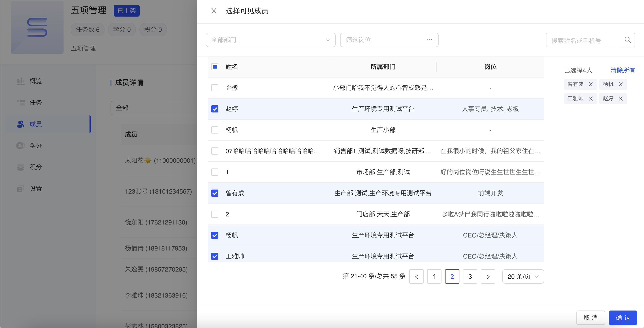Go to page 3

click(x=470, y=276)
